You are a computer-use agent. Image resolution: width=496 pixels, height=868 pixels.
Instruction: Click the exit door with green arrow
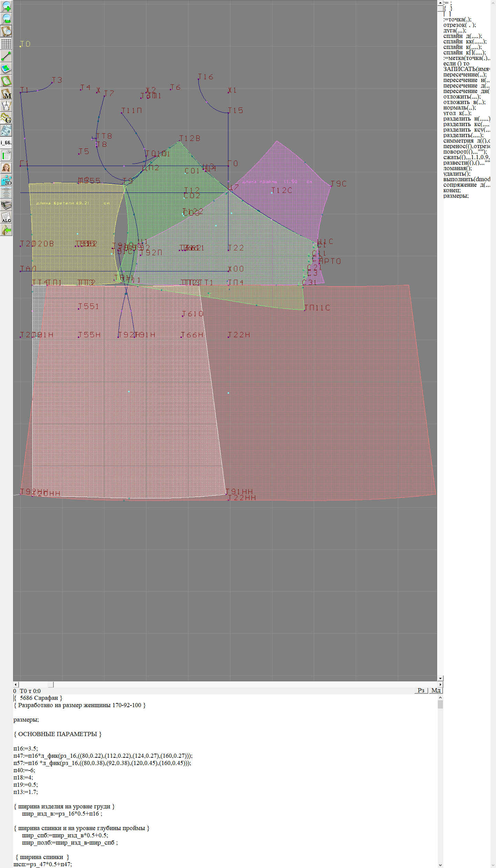[6, 230]
